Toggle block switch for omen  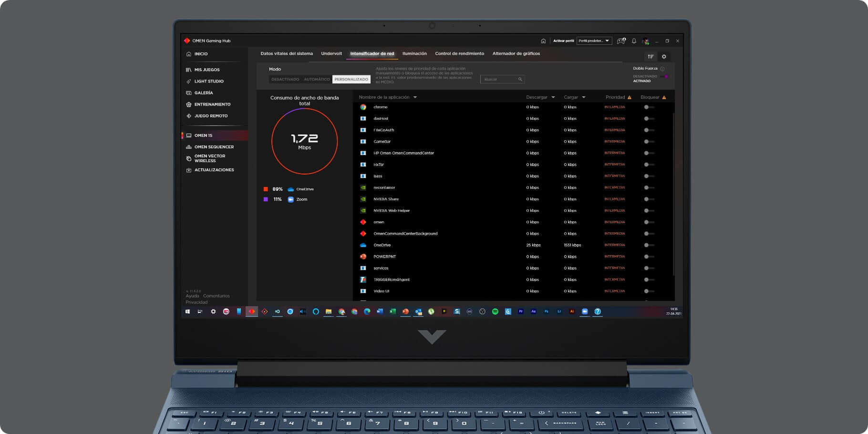[649, 222]
